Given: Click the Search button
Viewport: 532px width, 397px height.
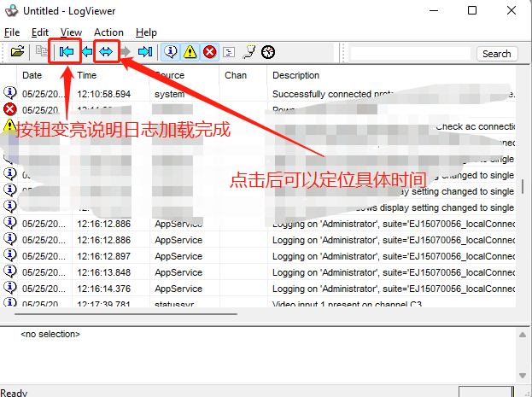Looking at the screenshot, I should pyautogui.click(x=497, y=54).
